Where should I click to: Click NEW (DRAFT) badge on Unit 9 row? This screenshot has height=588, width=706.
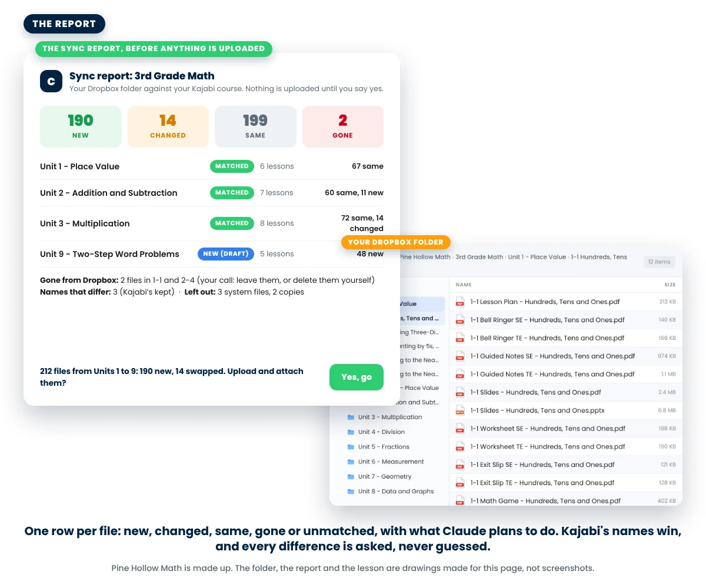pos(226,254)
